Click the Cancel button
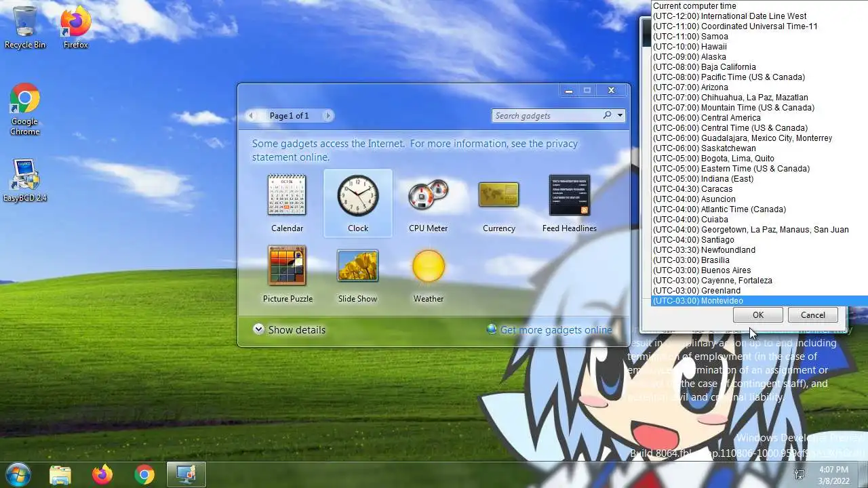The height and width of the screenshot is (488, 868). click(812, 314)
